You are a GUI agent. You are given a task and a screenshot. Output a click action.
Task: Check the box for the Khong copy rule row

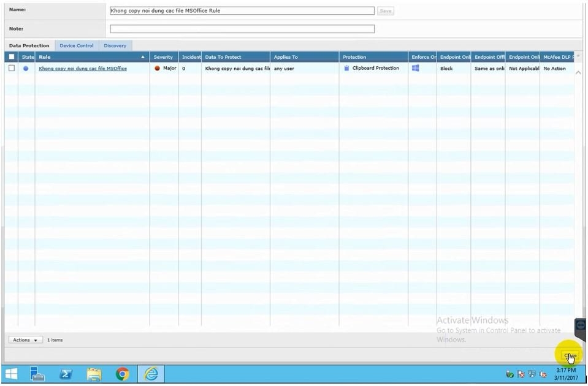(x=12, y=69)
